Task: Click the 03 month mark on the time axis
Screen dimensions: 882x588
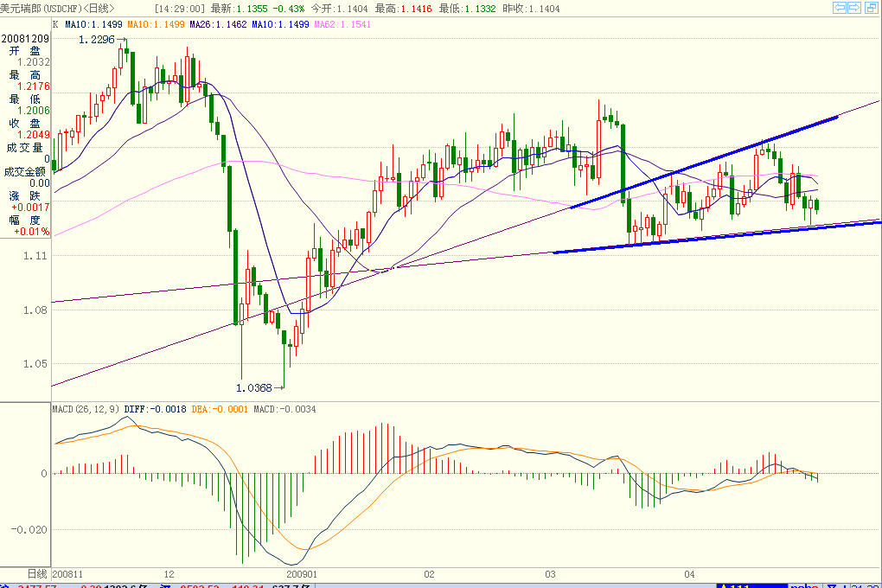Action: coord(550,574)
